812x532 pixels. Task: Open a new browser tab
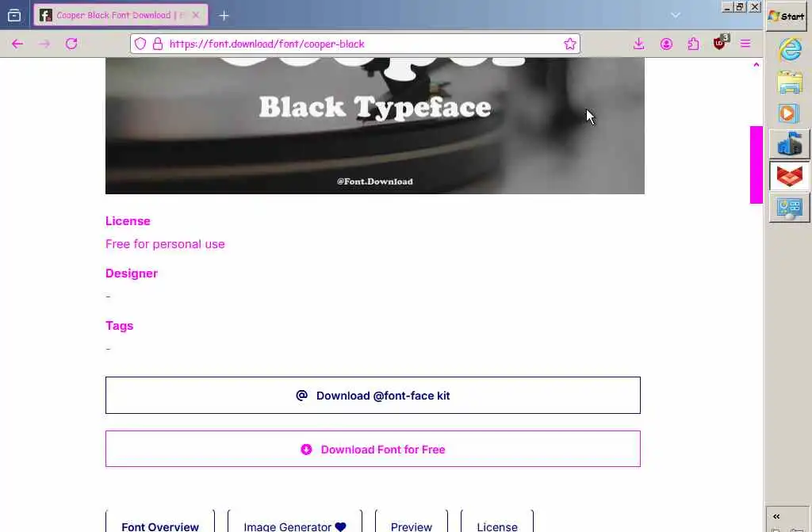click(x=224, y=16)
